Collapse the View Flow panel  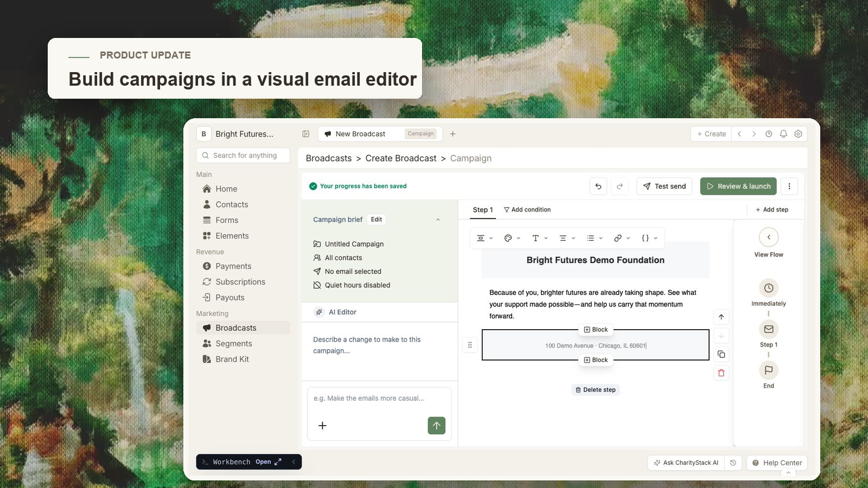[x=769, y=237]
